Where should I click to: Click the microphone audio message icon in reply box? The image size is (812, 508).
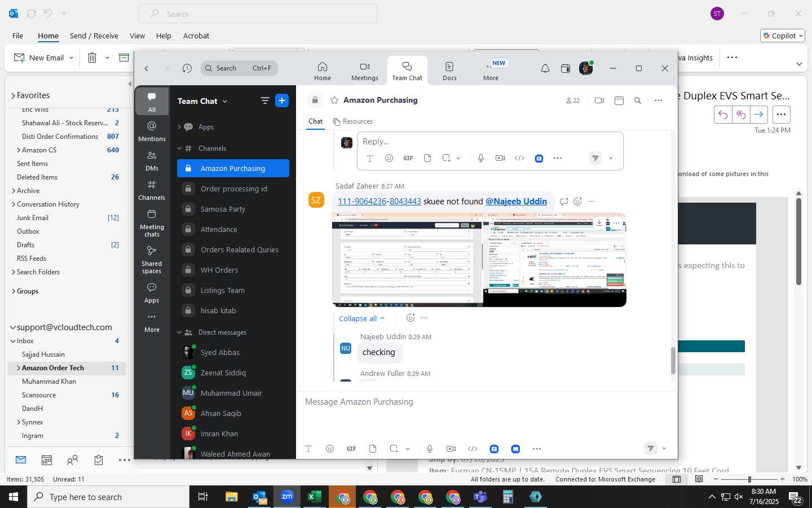[481, 158]
